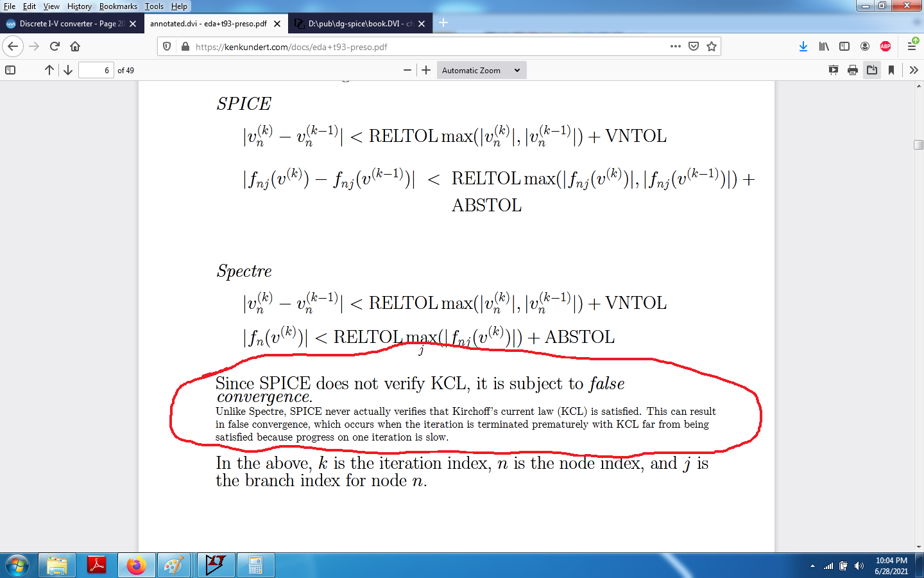Open the Bookmarks menu
This screenshot has width=924, height=578.
tap(118, 6)
